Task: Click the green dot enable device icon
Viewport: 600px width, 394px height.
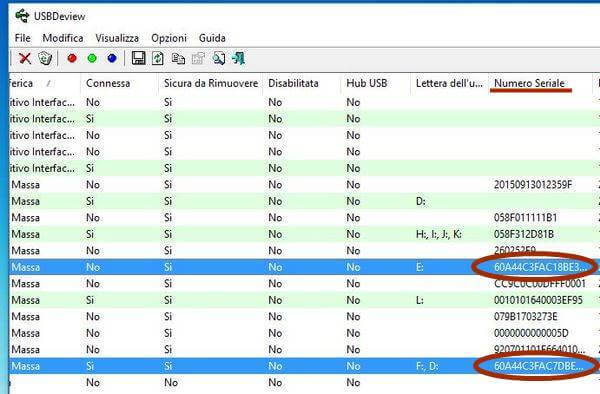Action: (92, 58)
